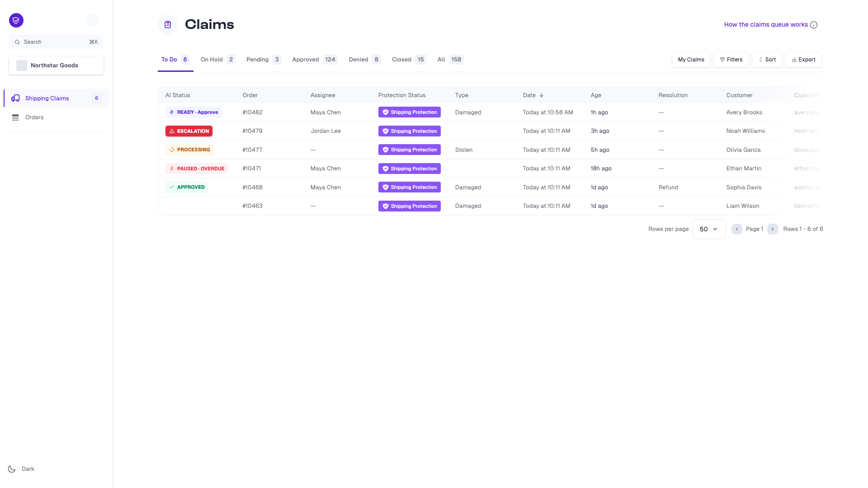Switch theme using the Dark toggle label
868x488 pixels.
(28, 469)
